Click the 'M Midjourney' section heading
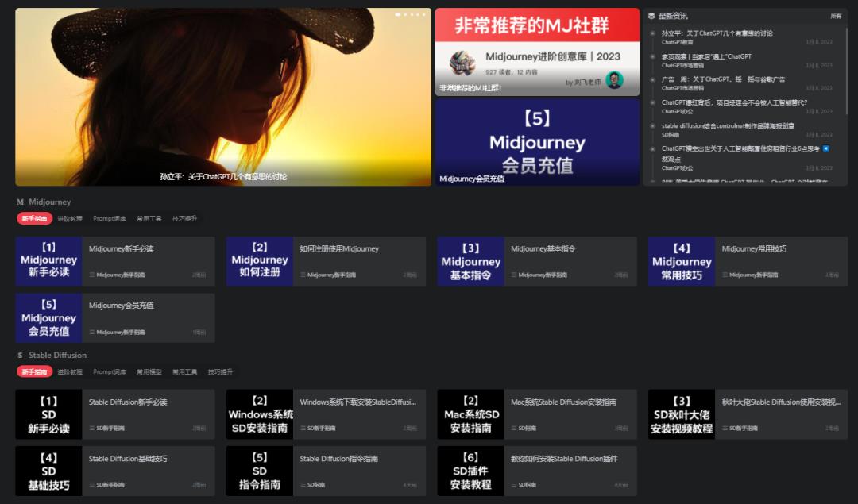The image size is (858, 504). (44, 202)
